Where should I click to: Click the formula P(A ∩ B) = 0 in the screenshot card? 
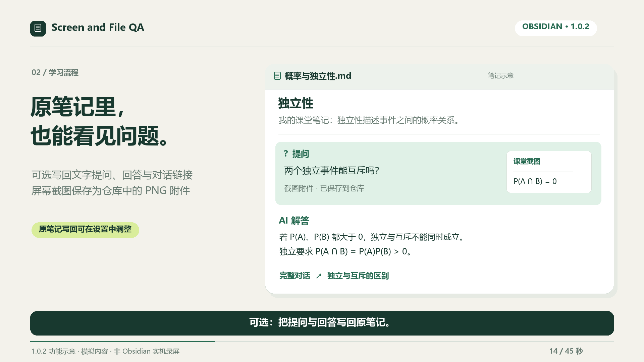tap(535, 181)
